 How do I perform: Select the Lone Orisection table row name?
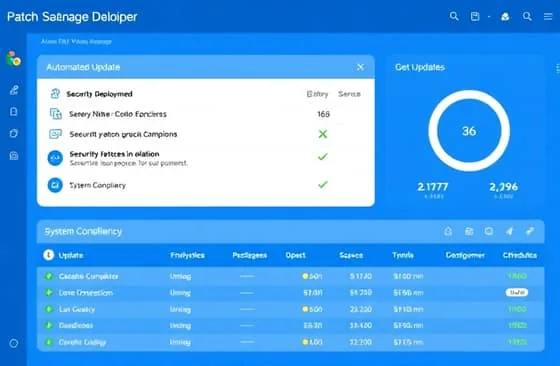pyautogui.click(x=86, y=293)
